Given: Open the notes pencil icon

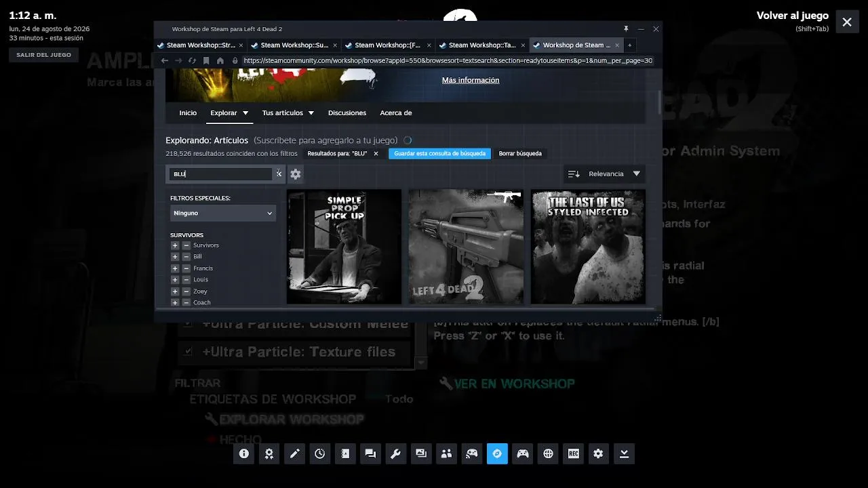Looking at the screenshot, I should pos(294,453).
